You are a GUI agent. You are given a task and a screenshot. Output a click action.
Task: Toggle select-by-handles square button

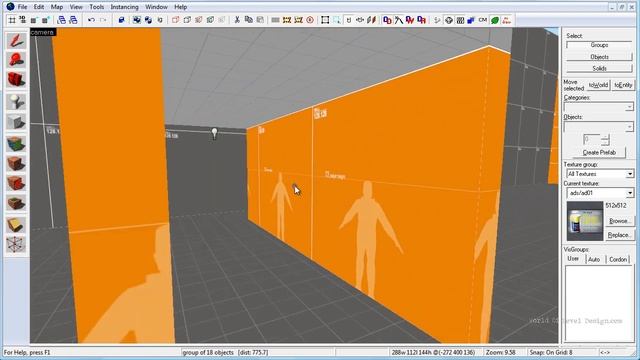click(325, 20)
